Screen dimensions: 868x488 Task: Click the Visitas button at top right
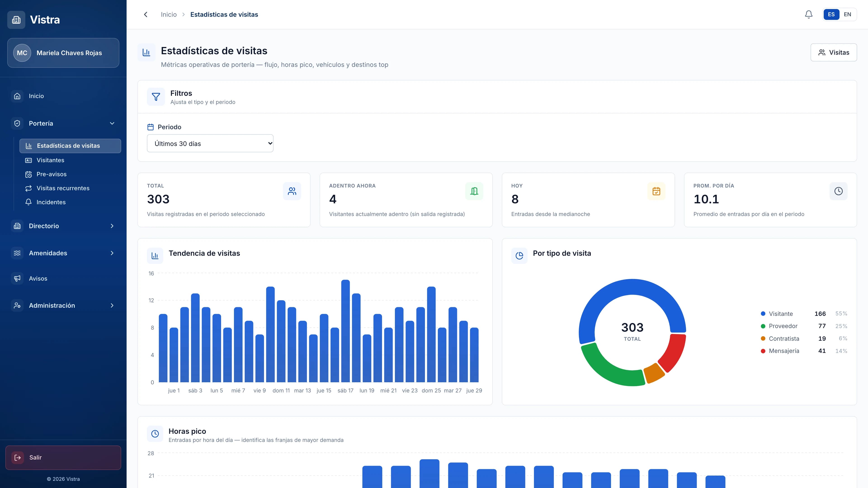pos(834,53)
